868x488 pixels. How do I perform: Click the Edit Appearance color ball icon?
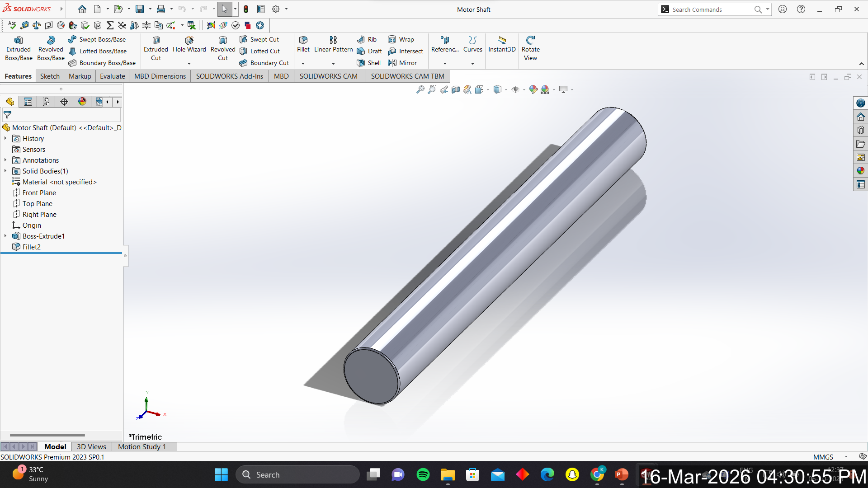[533, 89]
